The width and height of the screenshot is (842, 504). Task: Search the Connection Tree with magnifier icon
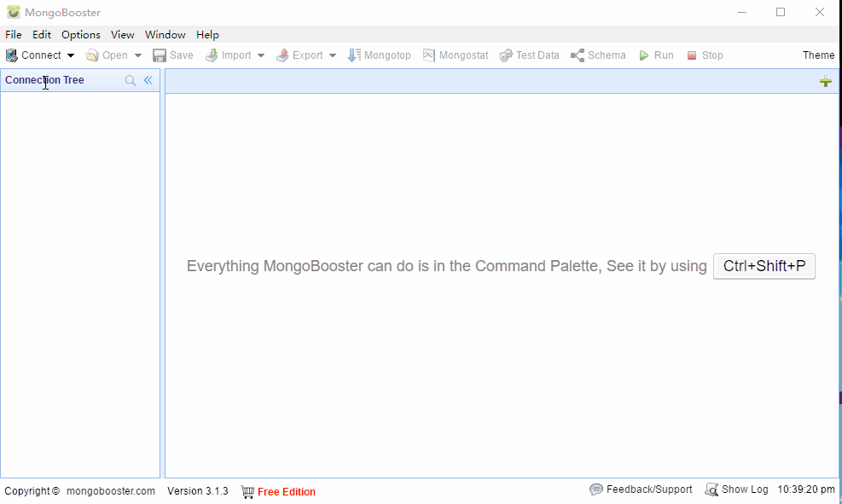click(x=130, y=80)
